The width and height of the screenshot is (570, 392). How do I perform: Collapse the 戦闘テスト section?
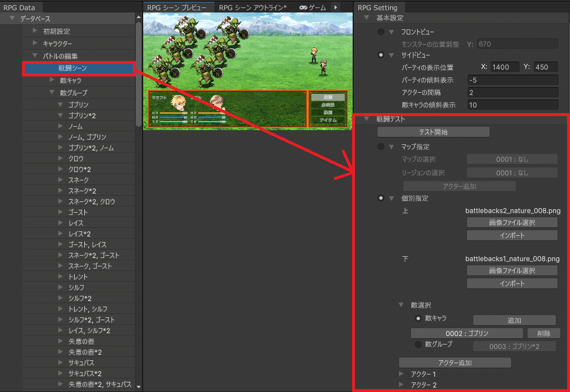367,119
